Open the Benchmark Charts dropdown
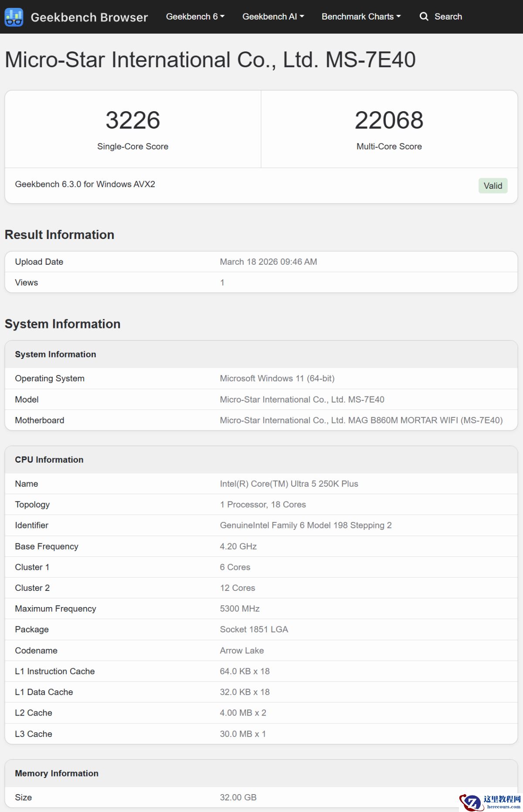The height and width of the screenshot is (812, 523). tap(361, 17)
